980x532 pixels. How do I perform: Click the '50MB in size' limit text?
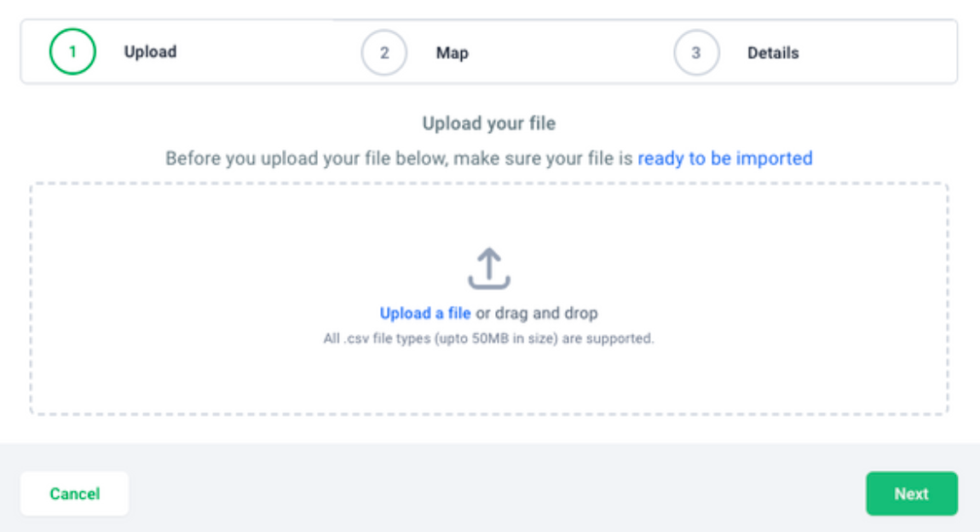click(515, 338)
